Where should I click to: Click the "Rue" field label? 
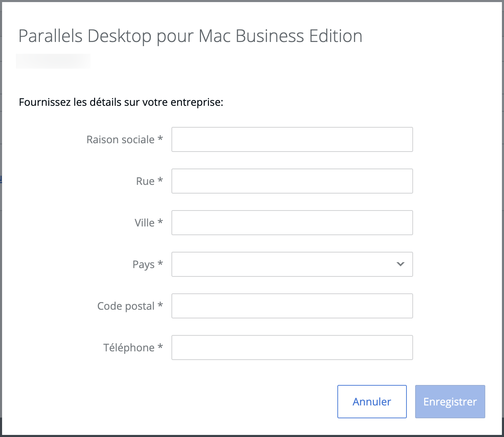click(145, 181)
